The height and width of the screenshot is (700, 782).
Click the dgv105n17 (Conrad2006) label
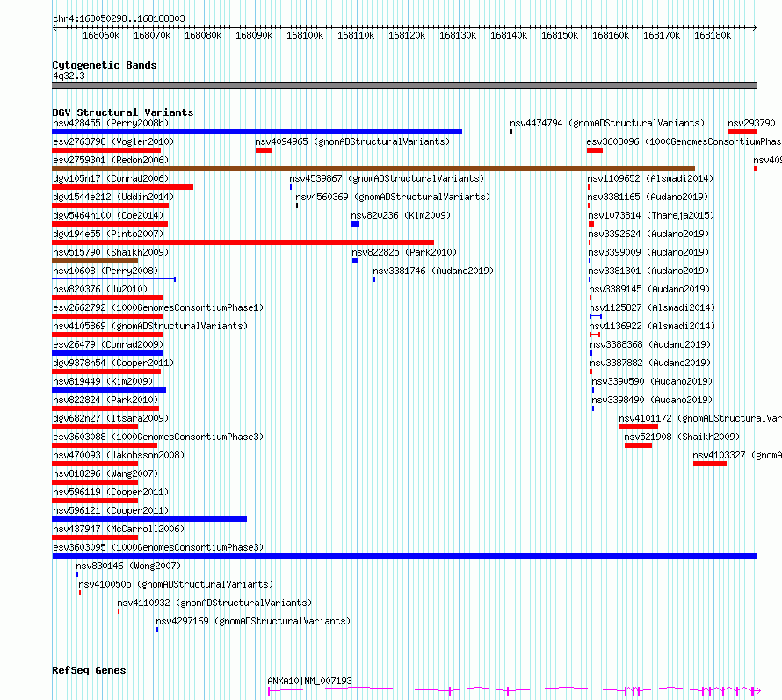pyautogui.click(x=111, y=178)
